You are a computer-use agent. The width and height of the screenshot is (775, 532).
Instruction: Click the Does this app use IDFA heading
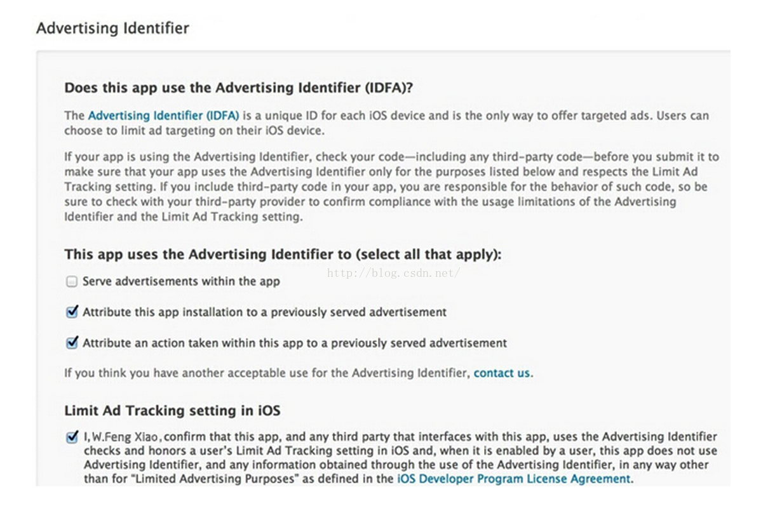(239, 88)
